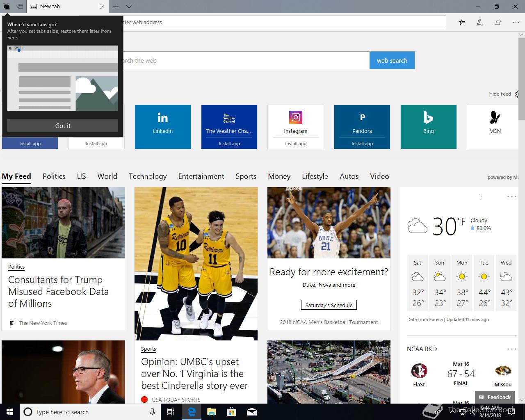
Task: Open collapsed bridge aerial photo article
Action: click(x=329, y=372)
